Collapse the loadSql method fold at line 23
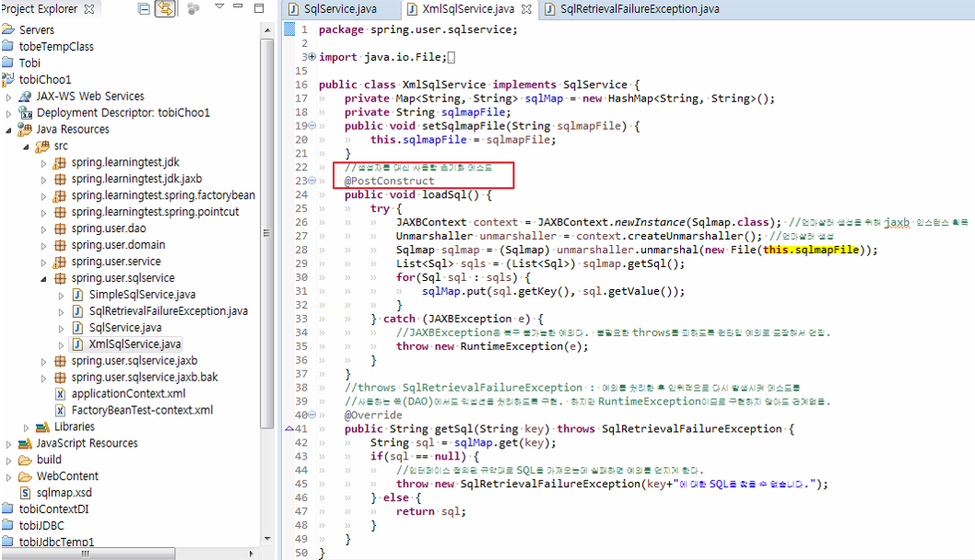Image resolution: width=975 pixels, height=560 pixels. point(312,181)
